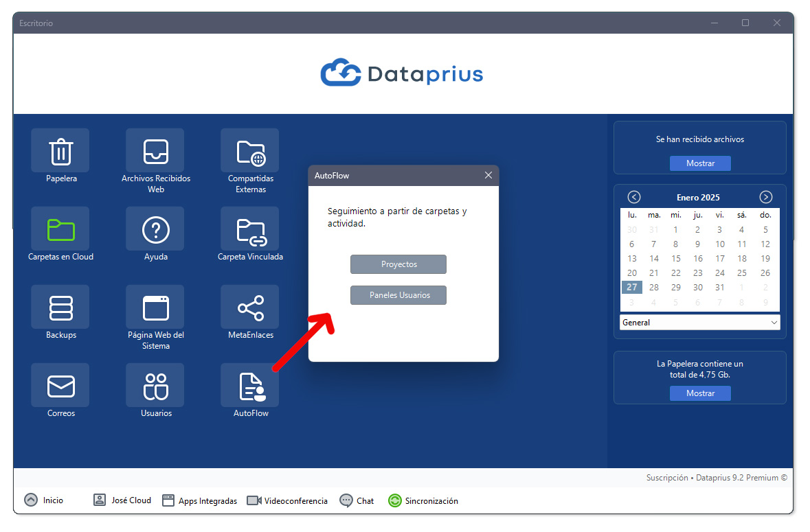Open Archivos Recibidos Web inbox icon
This screenshot has height=532, width=810.
point(155,150)
